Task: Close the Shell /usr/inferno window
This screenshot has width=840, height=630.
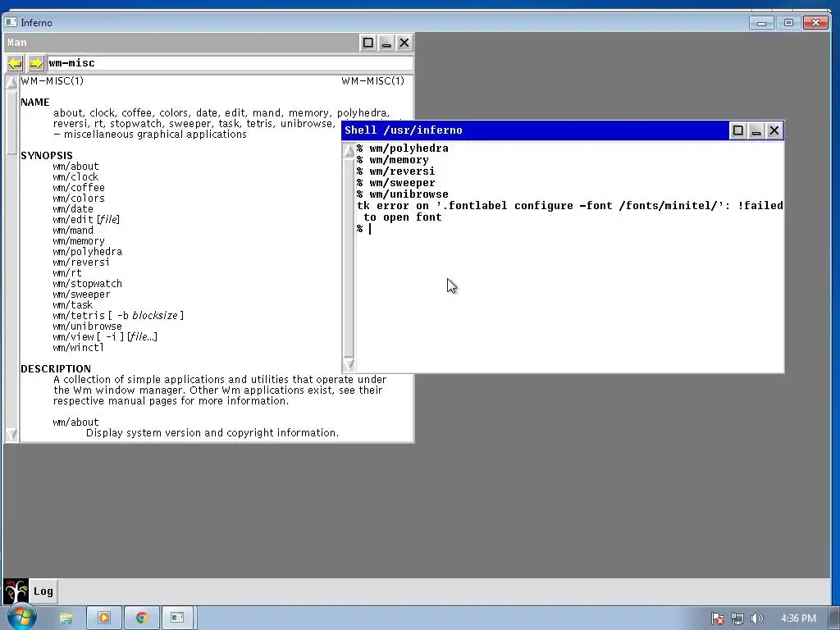Action: tap(774, 130)
